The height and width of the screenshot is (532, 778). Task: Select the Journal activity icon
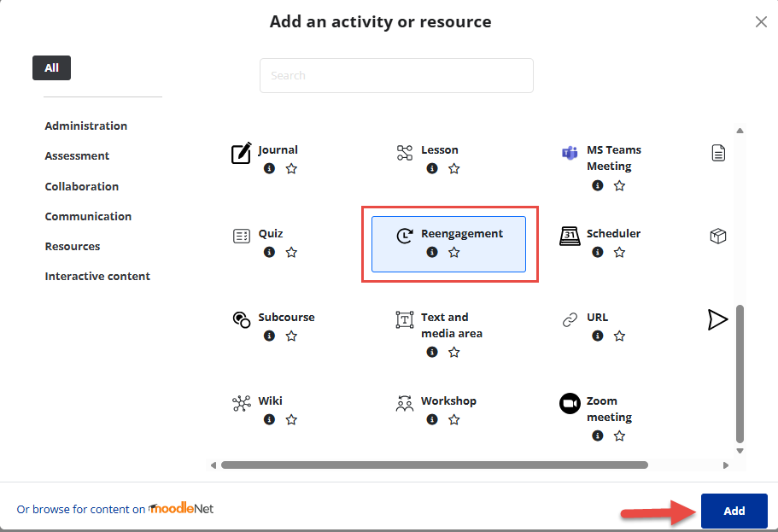pos(242,154)
